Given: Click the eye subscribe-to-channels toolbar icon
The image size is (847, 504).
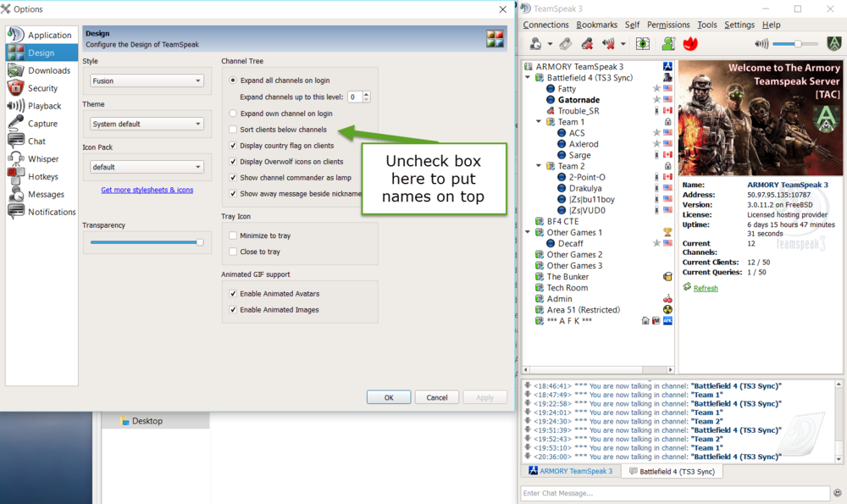Looking at the screenshot, I should point(643,44).
